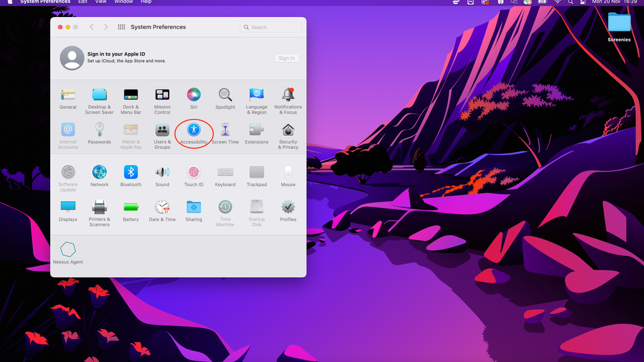Open Screen Time settings
This screenshot has width=644, height=362.
225,133
